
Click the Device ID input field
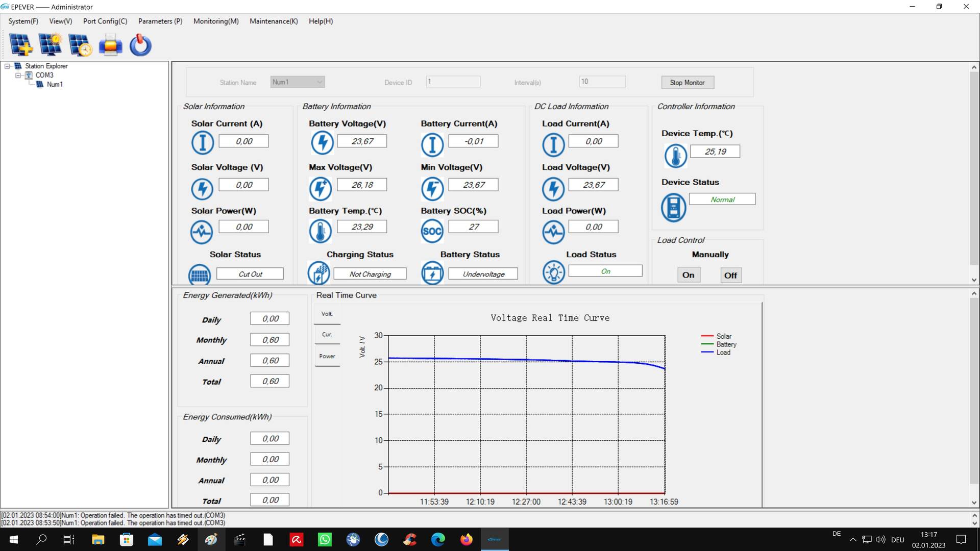coord(453,82)
